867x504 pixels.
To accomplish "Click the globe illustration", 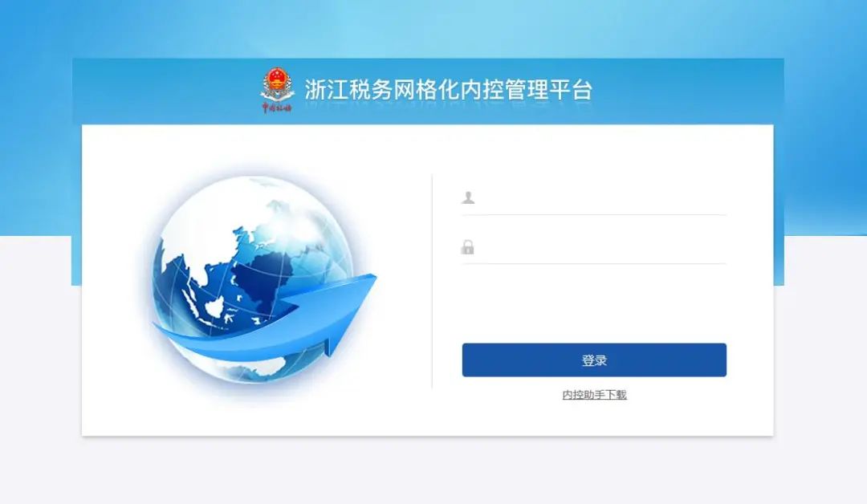I will point(254,279).
